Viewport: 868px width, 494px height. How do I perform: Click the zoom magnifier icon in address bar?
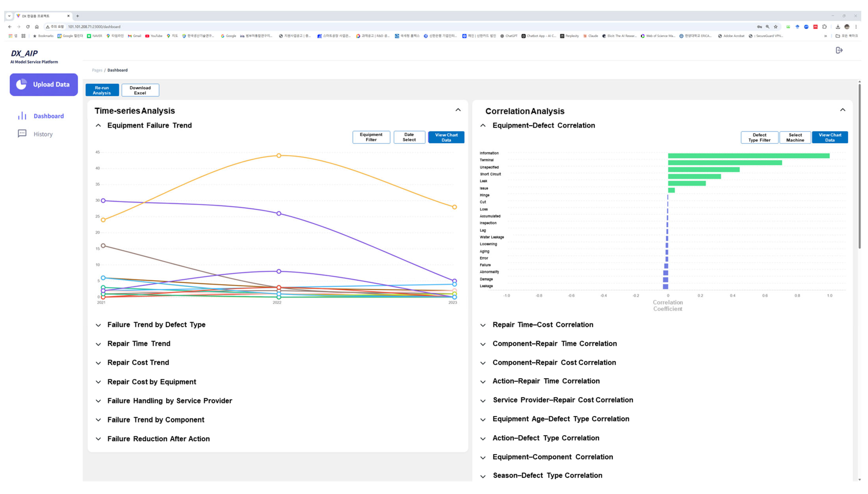point(767,27)
